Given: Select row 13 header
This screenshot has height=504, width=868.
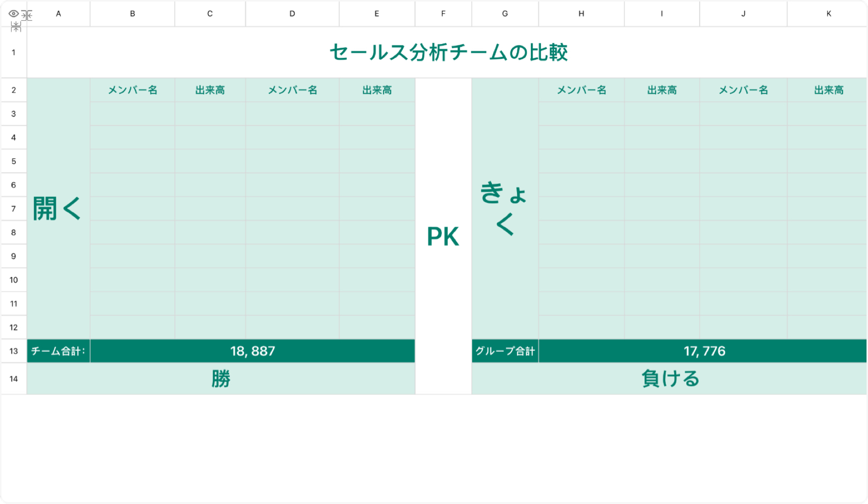Looking at the screenshot, I should [x=14, y=351].
